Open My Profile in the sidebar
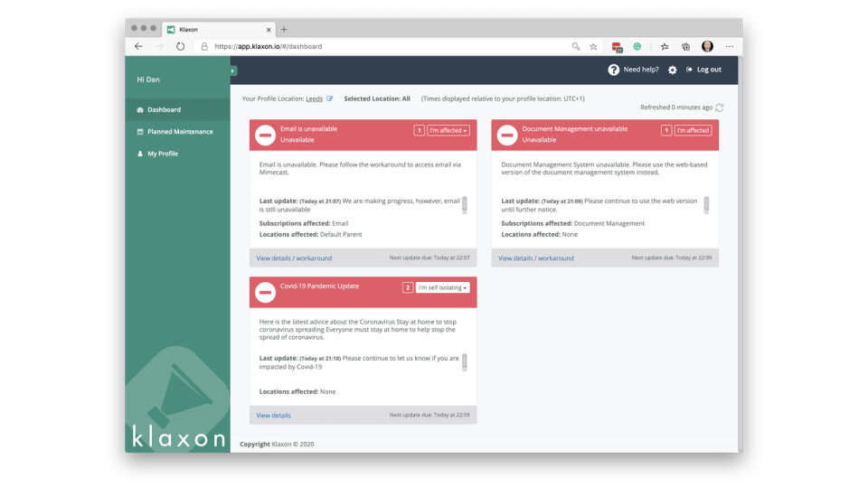The height and width of the screenshot is (488, 868). 178,154
